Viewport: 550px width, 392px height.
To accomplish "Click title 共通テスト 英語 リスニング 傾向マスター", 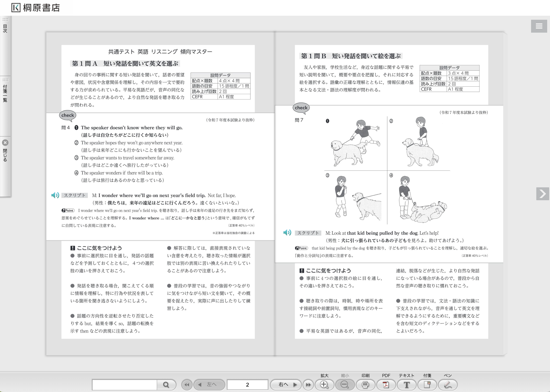I will 160,52.
